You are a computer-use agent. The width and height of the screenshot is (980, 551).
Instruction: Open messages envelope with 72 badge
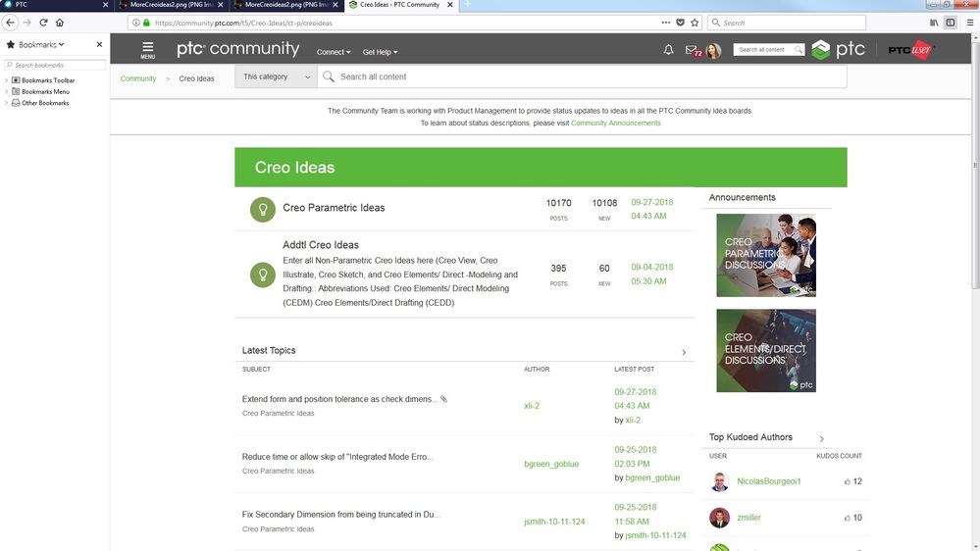pyautogui.click(x=694, y=51)
